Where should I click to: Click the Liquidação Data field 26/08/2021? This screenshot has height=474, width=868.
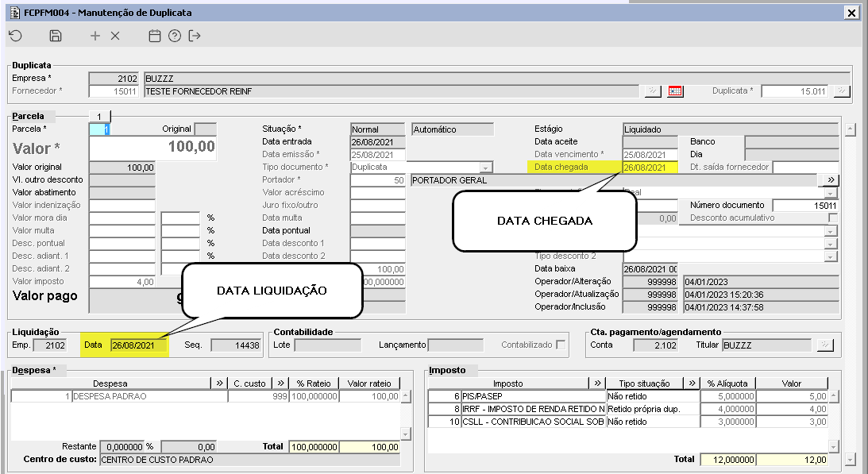(138, 345)
